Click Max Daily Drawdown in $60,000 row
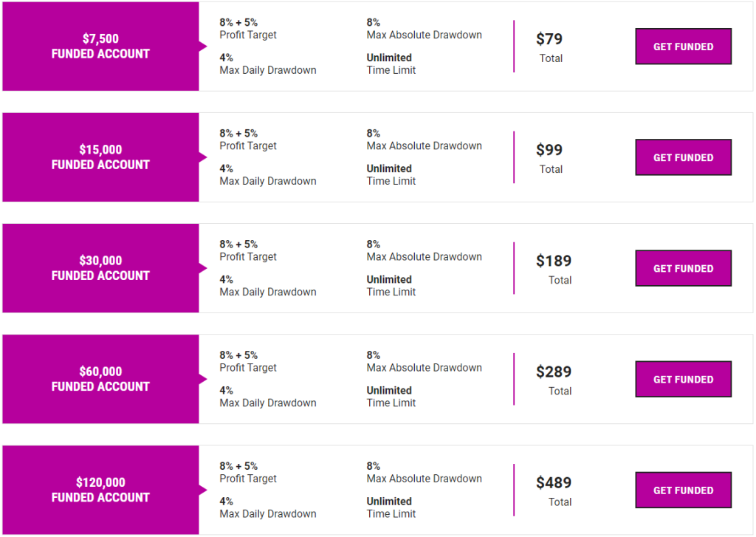 click(268, 403)
